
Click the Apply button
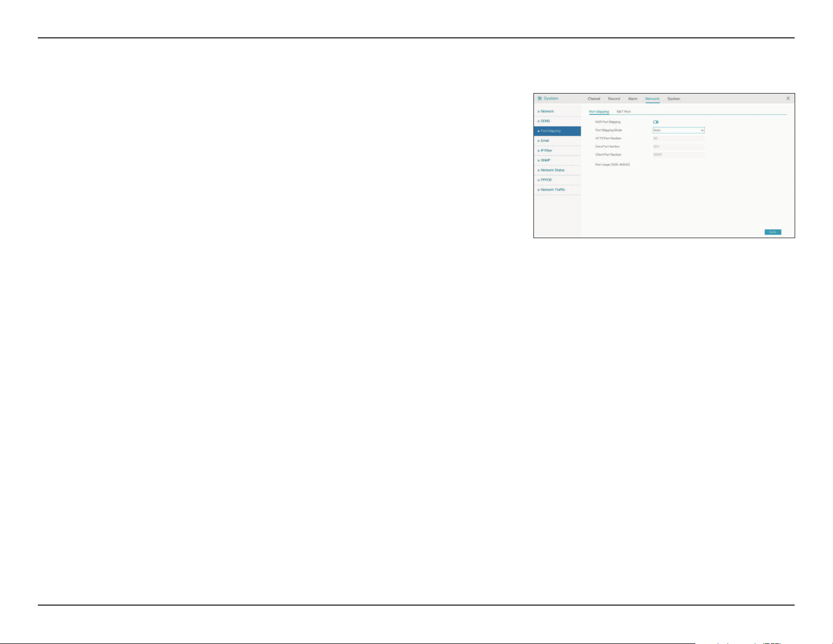point(773,232)
